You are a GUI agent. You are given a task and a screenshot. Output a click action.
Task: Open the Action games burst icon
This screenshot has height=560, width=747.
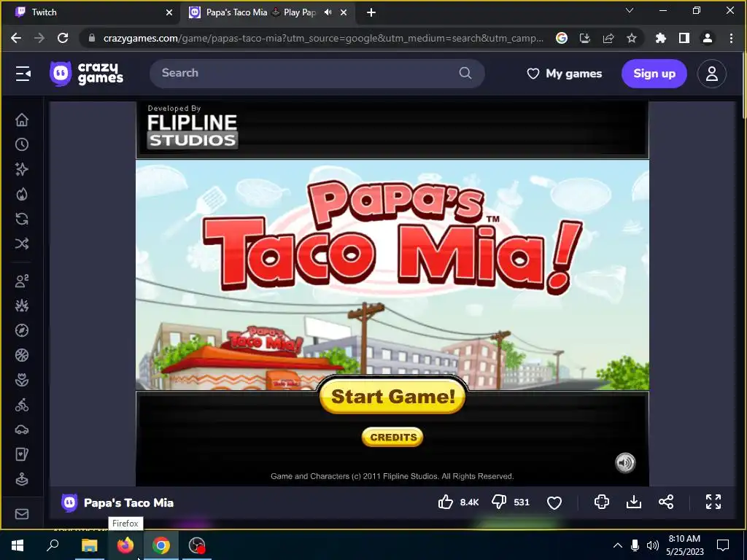point(22,306)
